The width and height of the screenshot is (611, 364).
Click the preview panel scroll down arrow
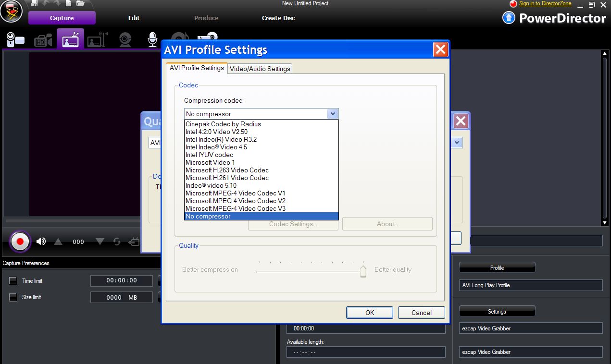[605, 223]
